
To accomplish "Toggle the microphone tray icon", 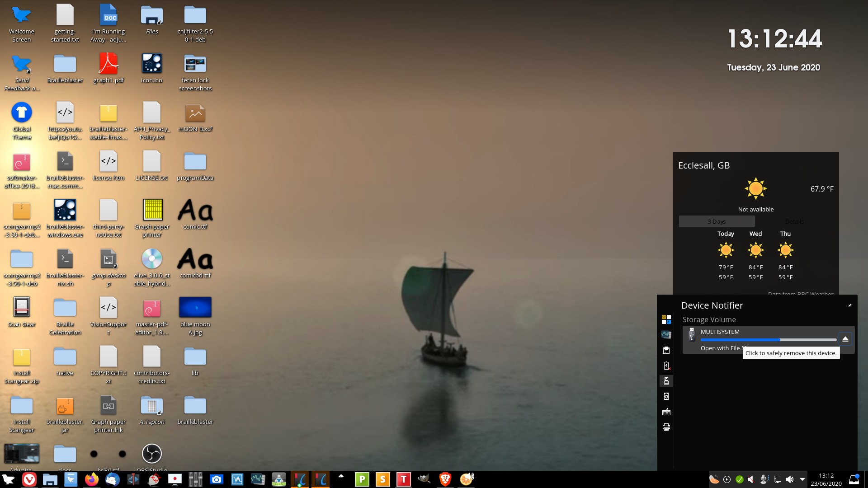I will (764, 479).
